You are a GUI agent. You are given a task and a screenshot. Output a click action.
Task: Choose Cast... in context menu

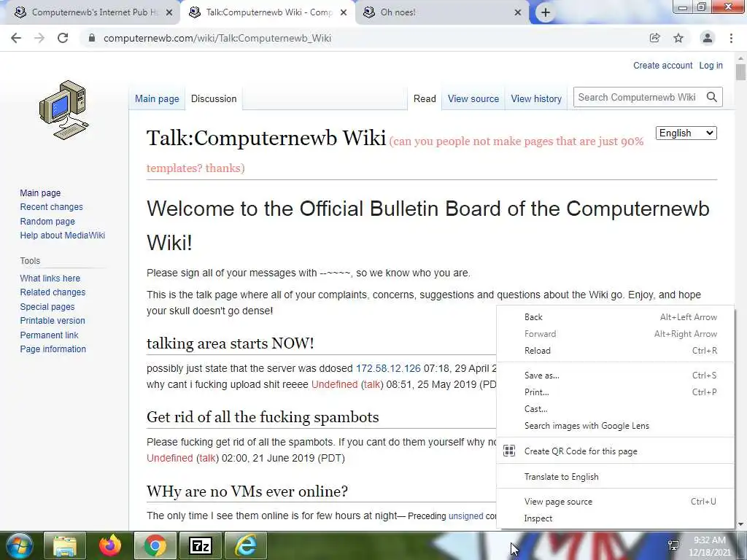tap(615, 408)
